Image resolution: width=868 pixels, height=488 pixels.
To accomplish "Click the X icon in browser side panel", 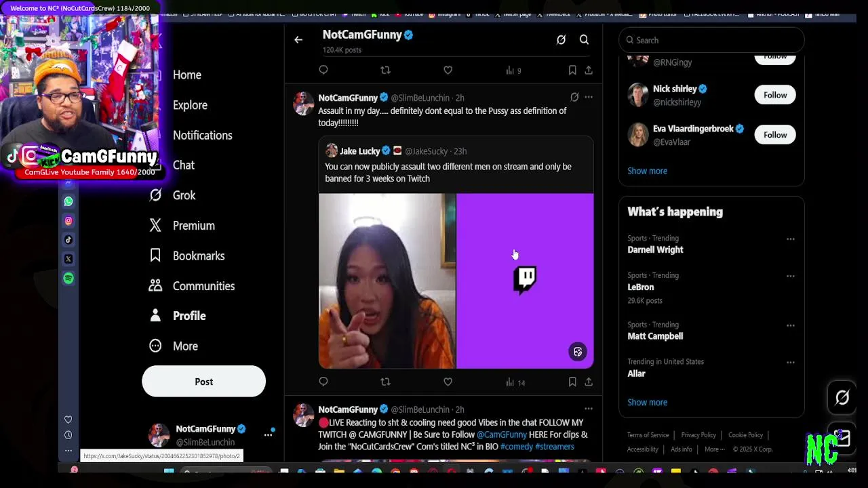I will 68,259.
